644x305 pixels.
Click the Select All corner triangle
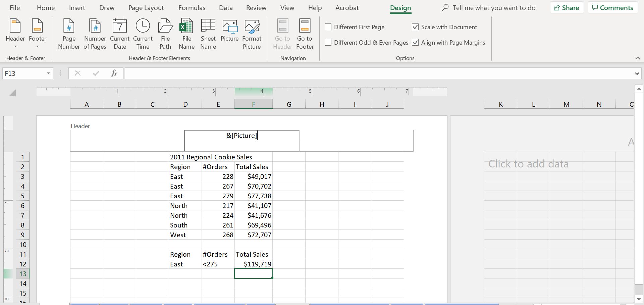pos(12,93)
